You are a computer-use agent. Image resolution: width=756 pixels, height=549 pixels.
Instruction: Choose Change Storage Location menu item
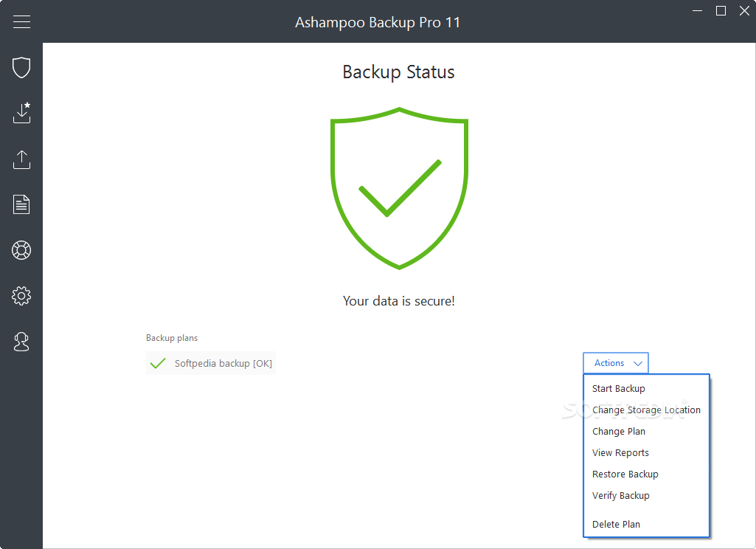pyautogui.click(x=646, y=410)
